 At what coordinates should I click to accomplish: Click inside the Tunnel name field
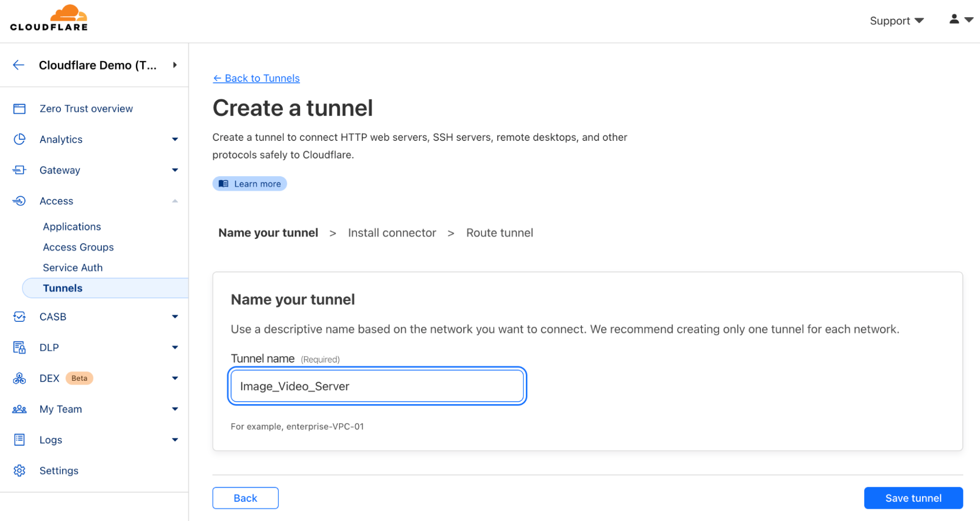(377, 386)
